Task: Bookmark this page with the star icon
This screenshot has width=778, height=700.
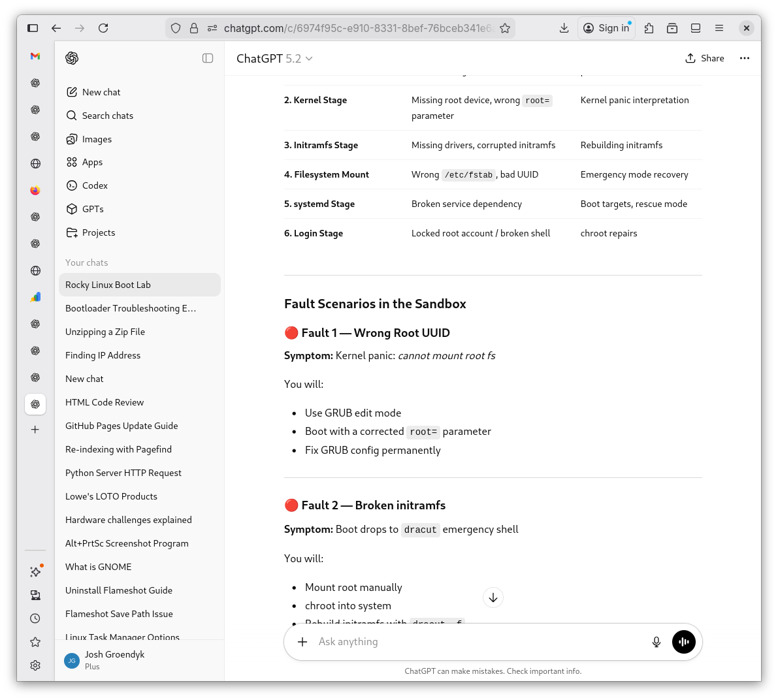Action: (x=504, y=28)
